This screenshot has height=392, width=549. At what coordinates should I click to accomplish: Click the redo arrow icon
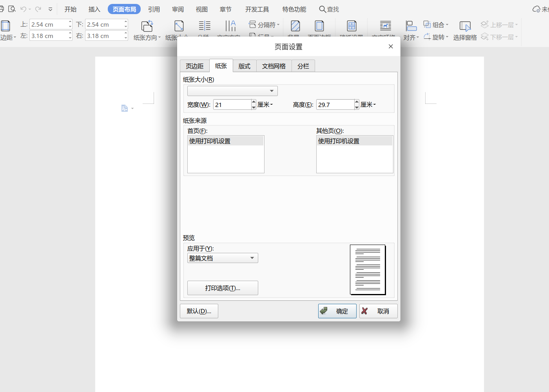point(38,9)
